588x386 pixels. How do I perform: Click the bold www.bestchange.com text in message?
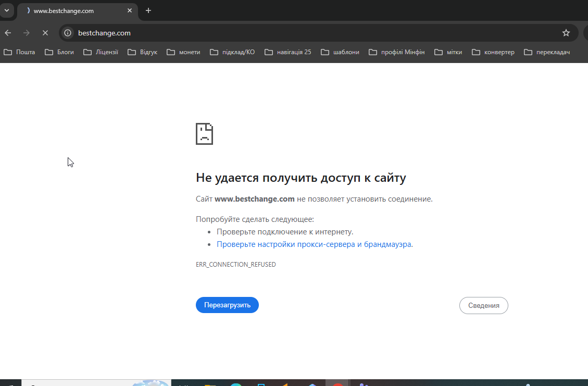[x=255, y=199]
